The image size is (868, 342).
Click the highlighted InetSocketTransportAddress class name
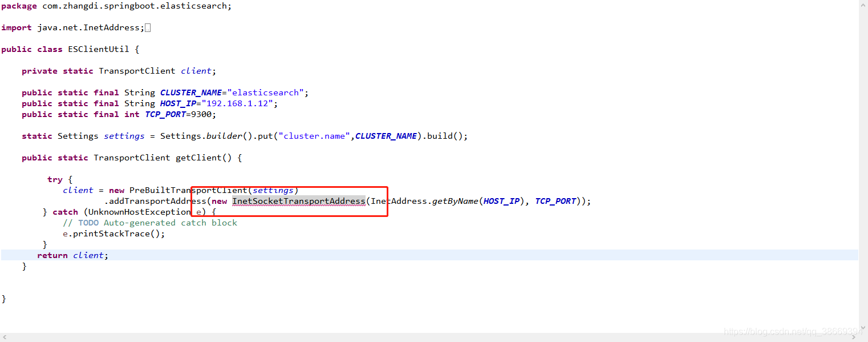click(x=299, y=202)
